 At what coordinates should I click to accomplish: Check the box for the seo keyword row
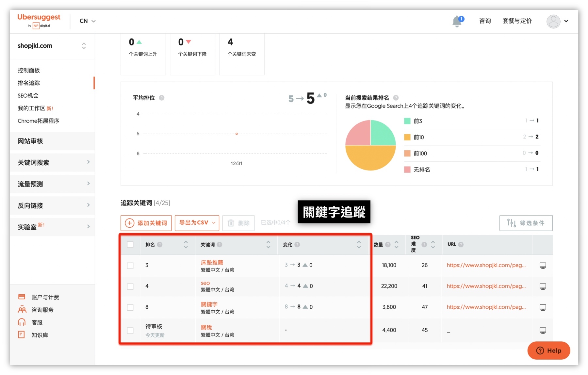coord(130,286)
